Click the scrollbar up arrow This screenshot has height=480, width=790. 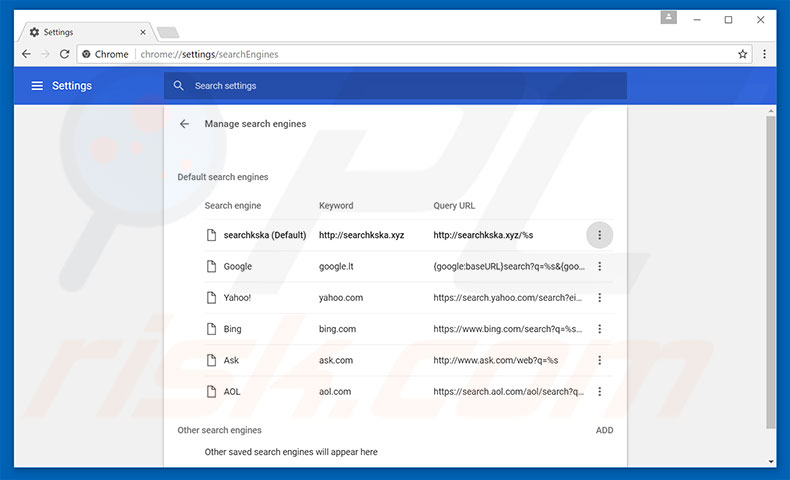(x=771, y=111)
